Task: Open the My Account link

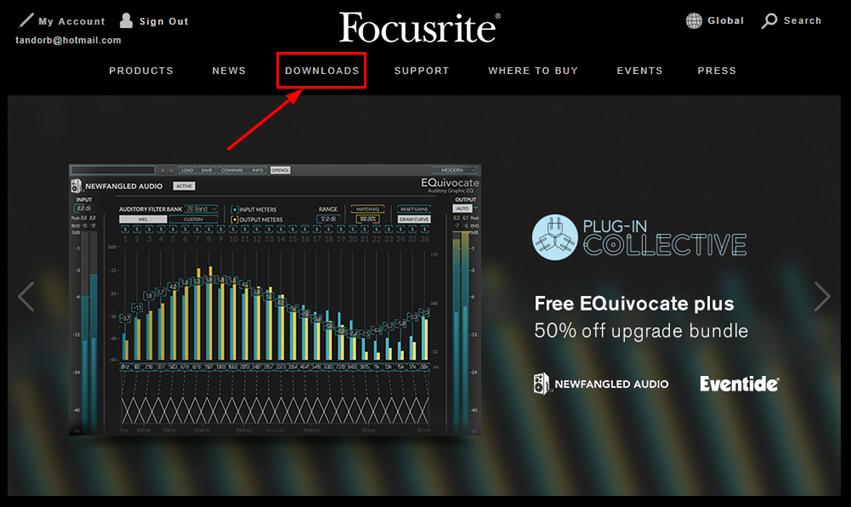Action: pyautogui.click(x=62, y=21)
